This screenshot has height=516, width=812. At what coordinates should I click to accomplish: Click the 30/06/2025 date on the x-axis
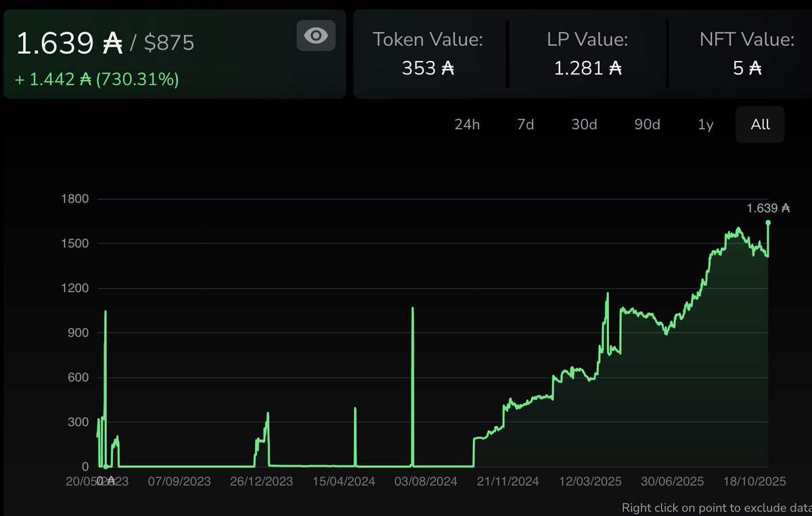tap(672, 482)
